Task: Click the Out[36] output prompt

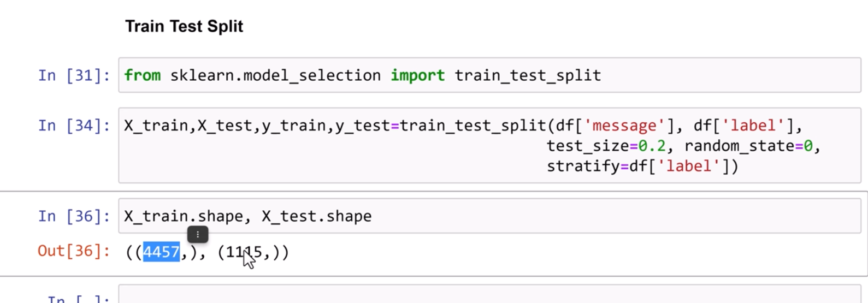Action: 74,251
